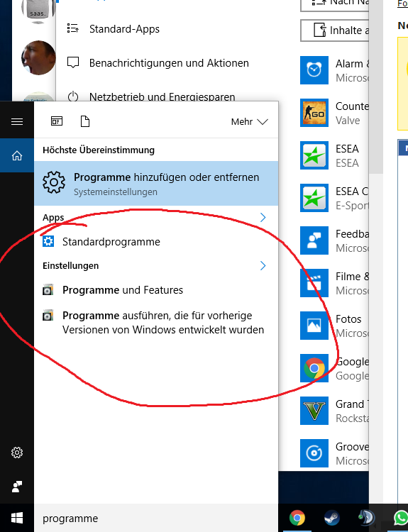Screen dimensions: 408x532
Task: Open settings gear in the search sidebar
Action: [x=17, y=453]
